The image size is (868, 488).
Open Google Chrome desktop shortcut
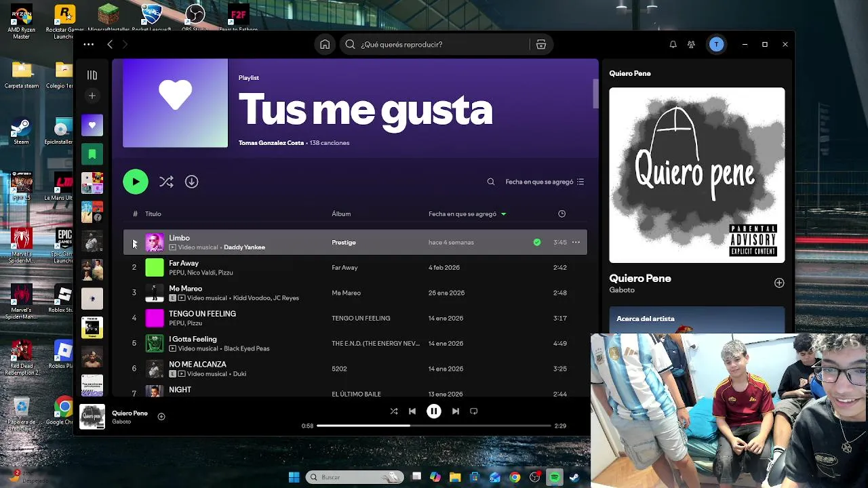click(64, 412)
